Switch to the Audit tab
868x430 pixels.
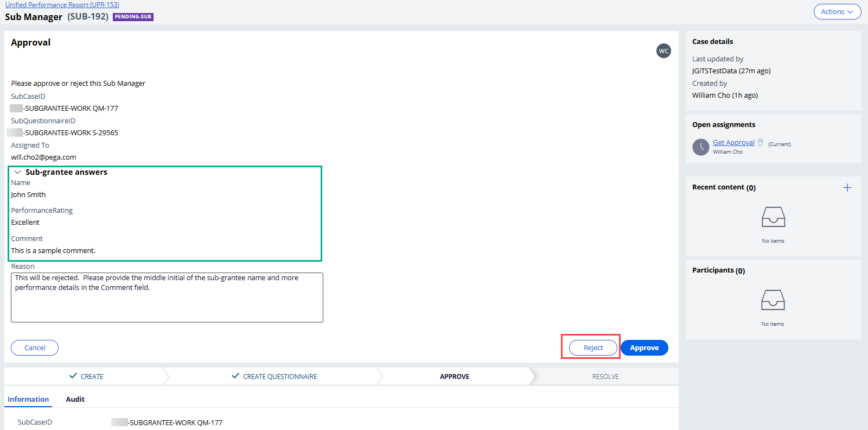pos(75,400)
